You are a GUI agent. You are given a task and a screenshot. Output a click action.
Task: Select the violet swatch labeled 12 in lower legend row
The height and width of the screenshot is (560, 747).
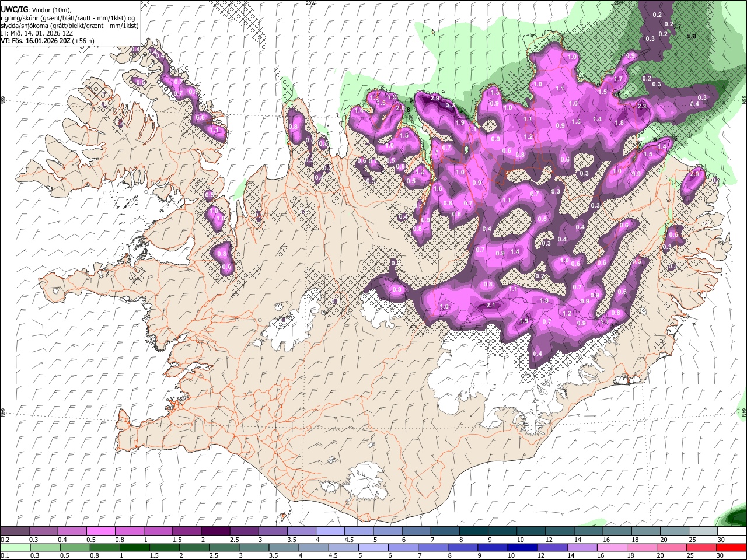click(552, 547)
